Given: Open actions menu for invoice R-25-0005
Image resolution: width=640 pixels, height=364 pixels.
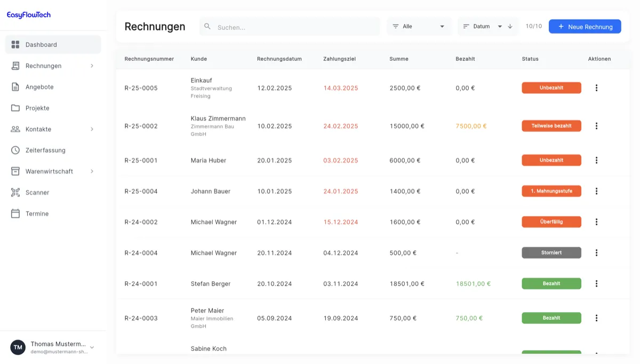Looking at the screenshot, I should (596, 88).
